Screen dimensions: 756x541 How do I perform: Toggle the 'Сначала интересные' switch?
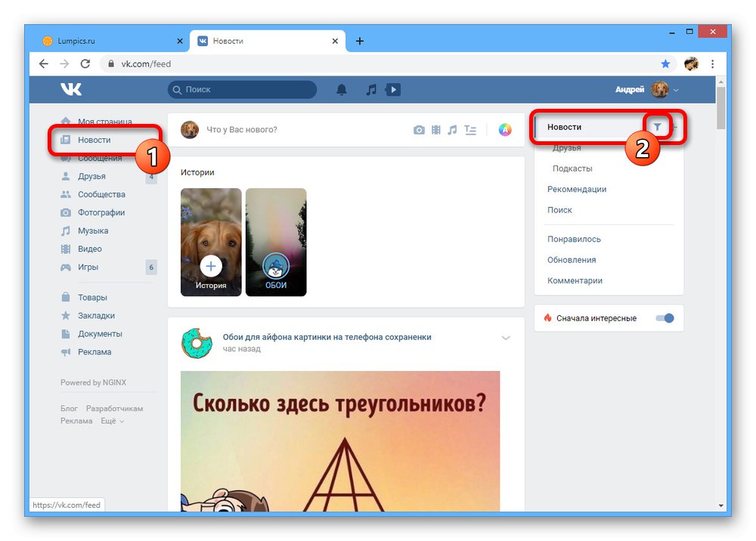click(665, 318)
